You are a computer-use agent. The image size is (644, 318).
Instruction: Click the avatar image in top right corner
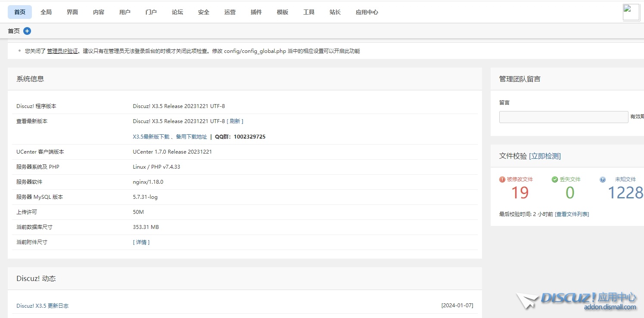click(x=631, y=12)
